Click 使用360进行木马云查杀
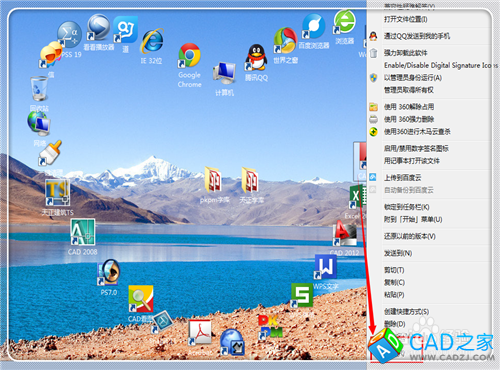 [417, 132]
